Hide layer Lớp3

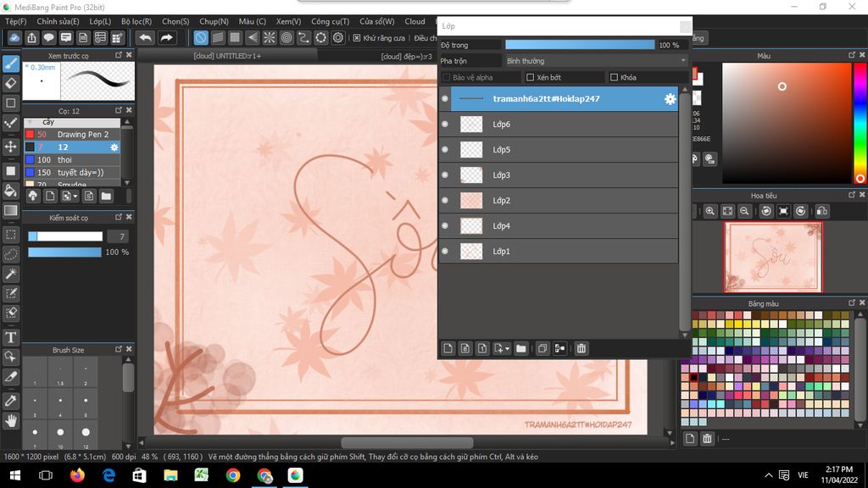click(445, 175)
